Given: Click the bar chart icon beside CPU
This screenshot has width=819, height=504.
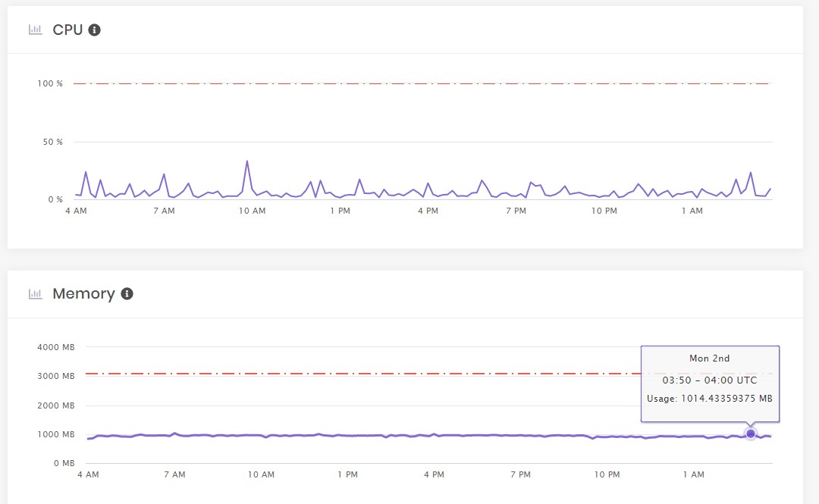Looking at the screenshot, I should point(35,30).
